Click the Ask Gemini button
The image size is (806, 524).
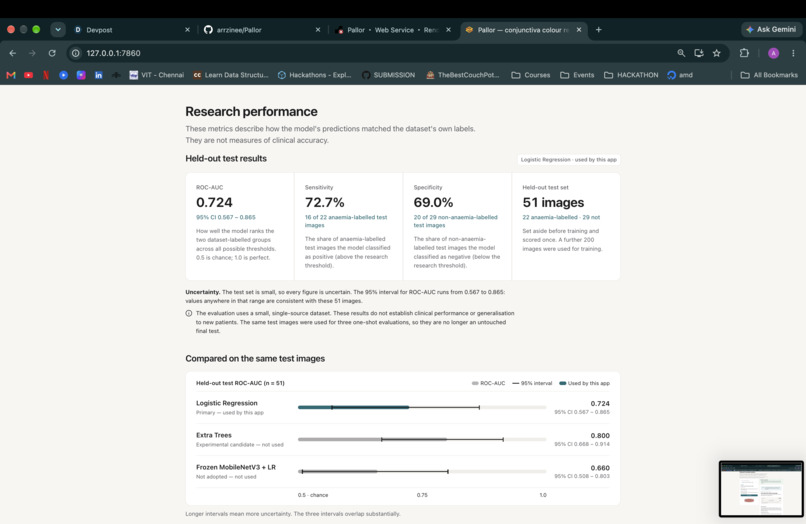point(771,30)
